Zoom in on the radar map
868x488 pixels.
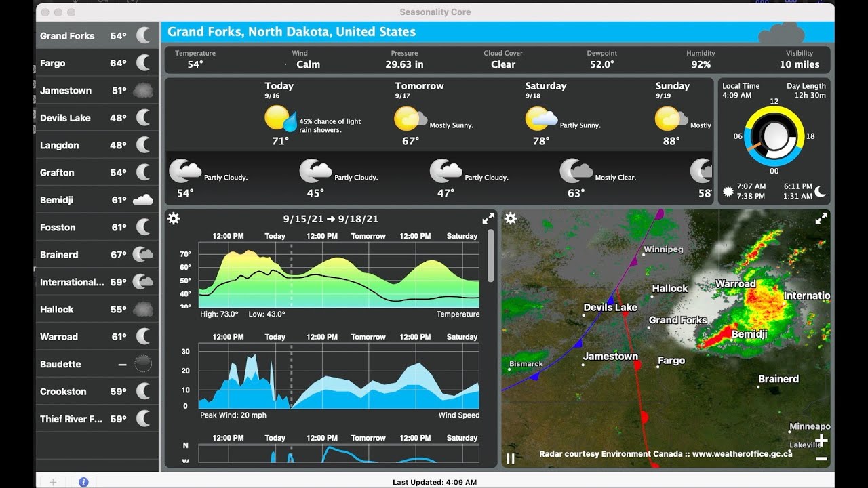821,441
